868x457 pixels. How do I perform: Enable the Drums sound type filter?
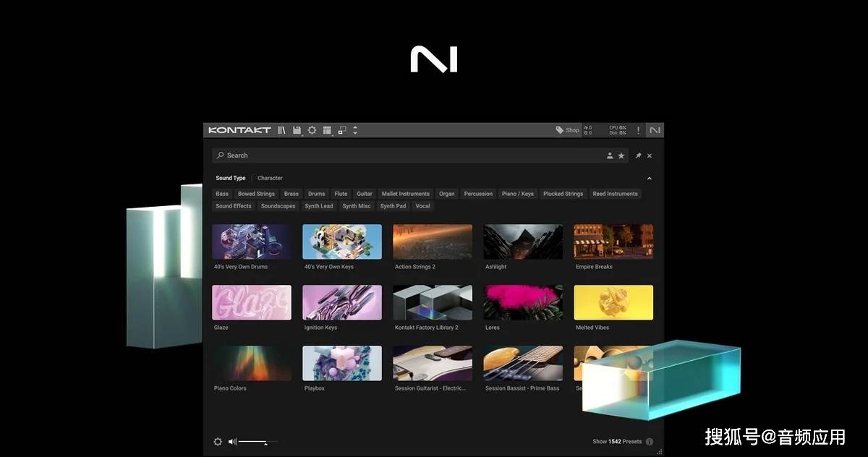point(316,193)
